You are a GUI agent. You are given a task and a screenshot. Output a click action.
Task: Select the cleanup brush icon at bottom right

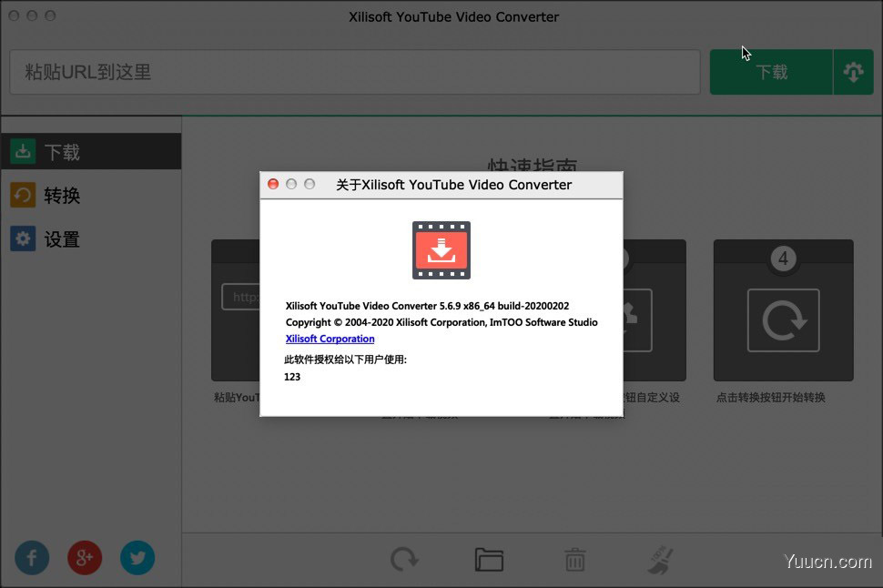659,560
